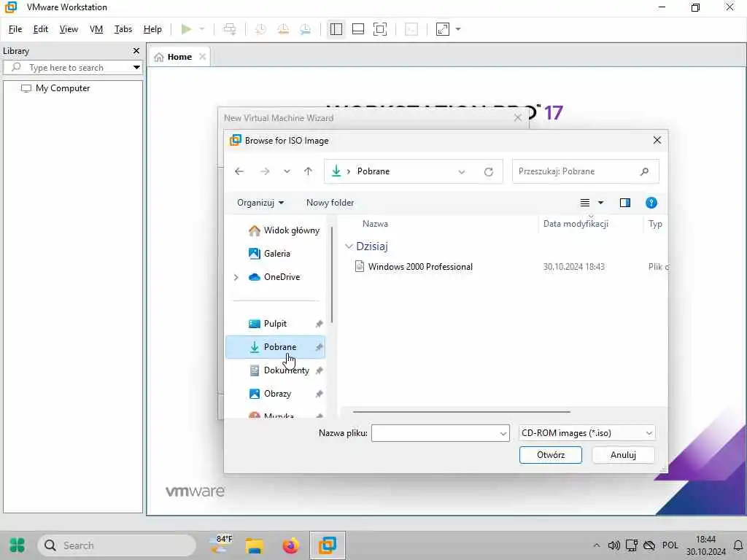The height and width of the screenshot is (560, 747).
Task: Open the View menu
Action: 69,29
